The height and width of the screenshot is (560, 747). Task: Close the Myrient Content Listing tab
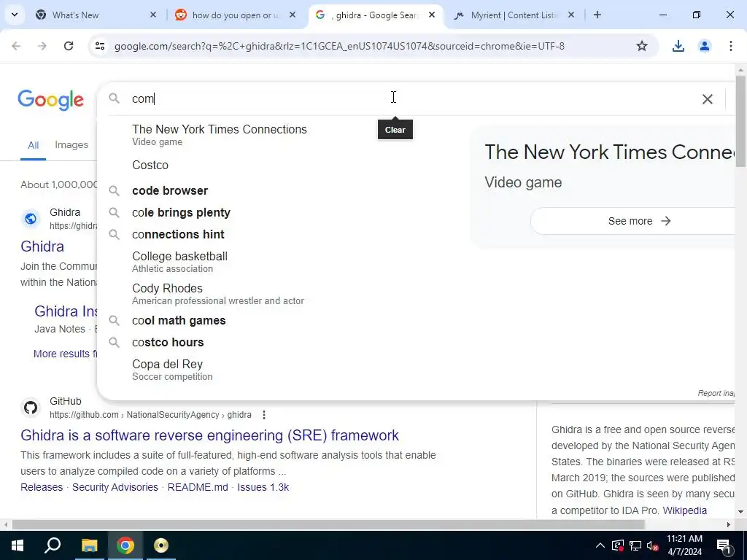click(x=571, y=15)
